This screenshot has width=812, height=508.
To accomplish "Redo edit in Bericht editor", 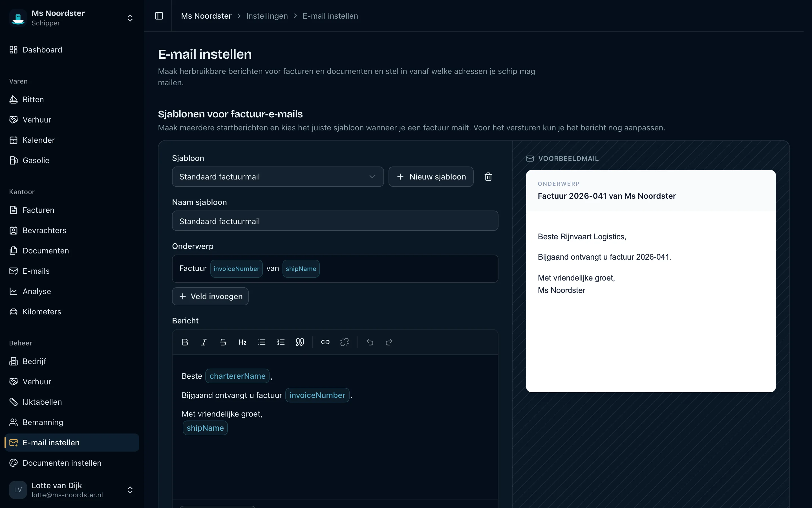I will click(x=389, y=342).
